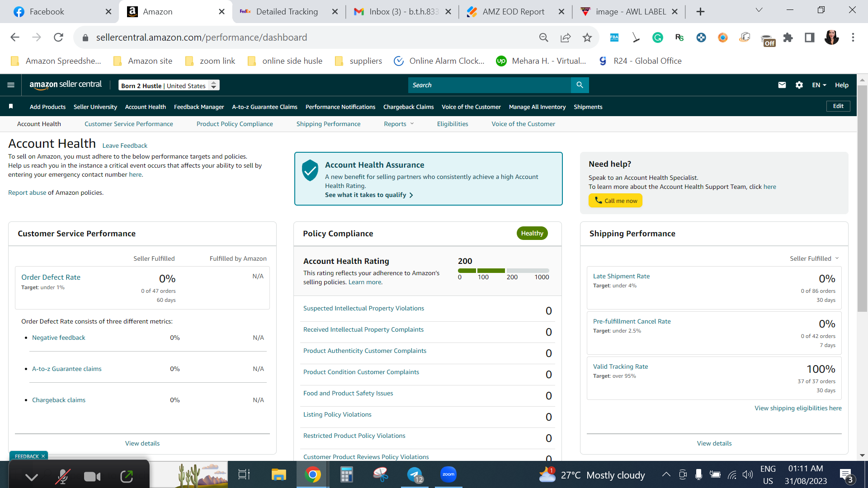Screen dimensions: 868x488
Task: Click the Edit button in the navigation bar
Action: pos(838,106)
